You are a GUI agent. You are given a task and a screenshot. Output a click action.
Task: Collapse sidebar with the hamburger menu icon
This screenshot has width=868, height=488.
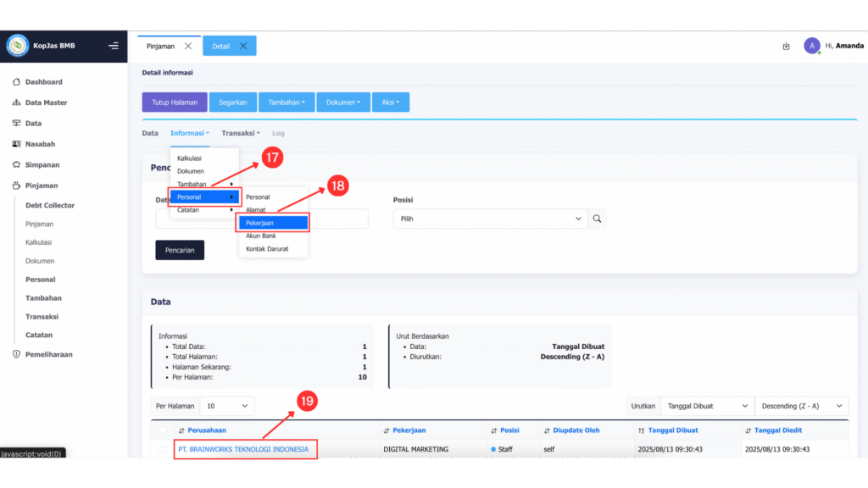(x=114, y=46)
